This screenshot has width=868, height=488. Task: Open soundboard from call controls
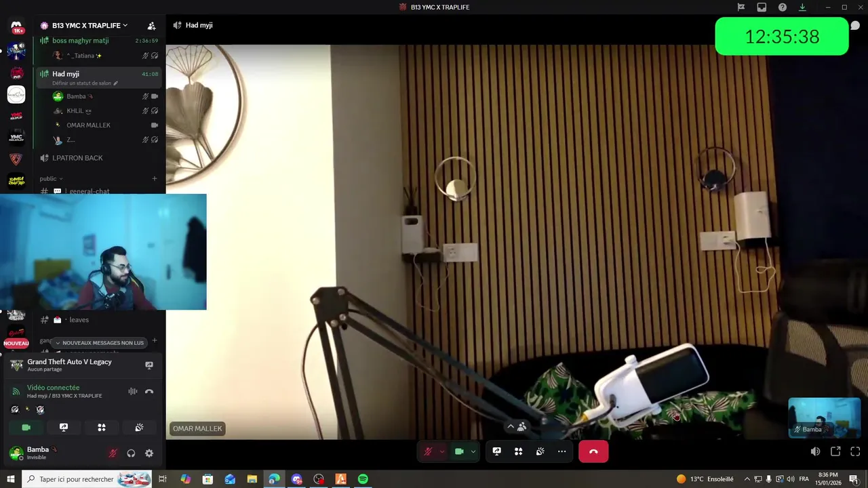click(x=540, y=451)
